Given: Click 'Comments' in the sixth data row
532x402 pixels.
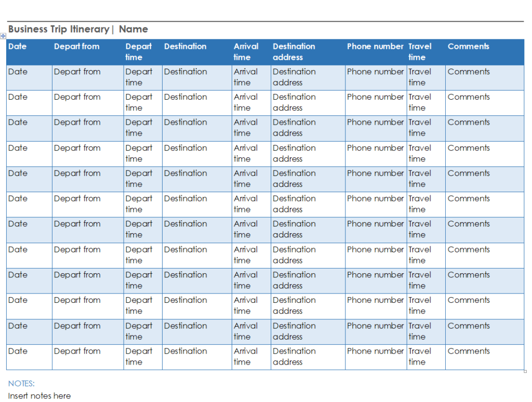Looking at the screenshot, I should pos(469,199).
